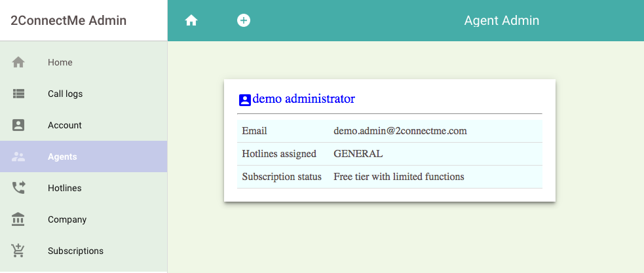Click the home icon in top toolbar
The height and width of the screenshot is (273, 644).
coord(191,20)
